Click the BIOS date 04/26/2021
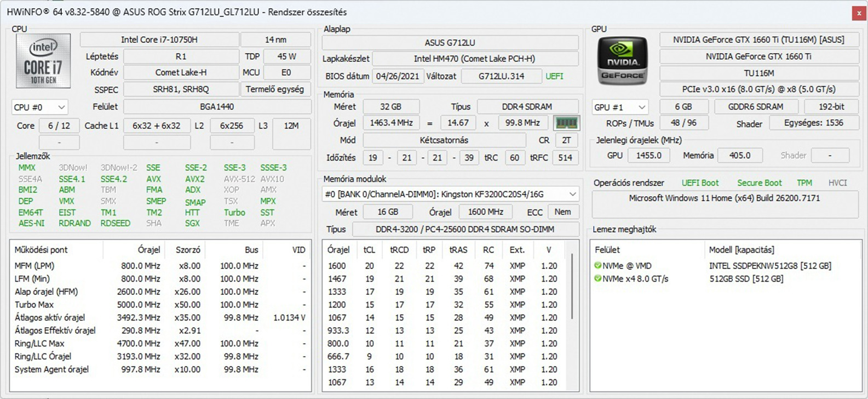The image size is (868, 399). tap(398, 76)
